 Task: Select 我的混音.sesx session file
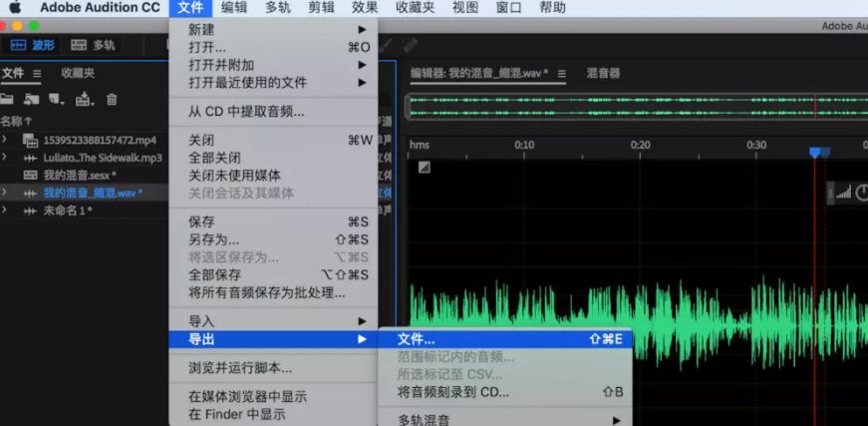point(80,176)
